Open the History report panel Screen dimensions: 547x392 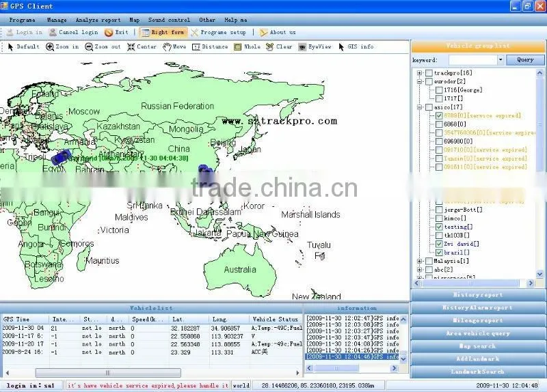pos(477,295)
